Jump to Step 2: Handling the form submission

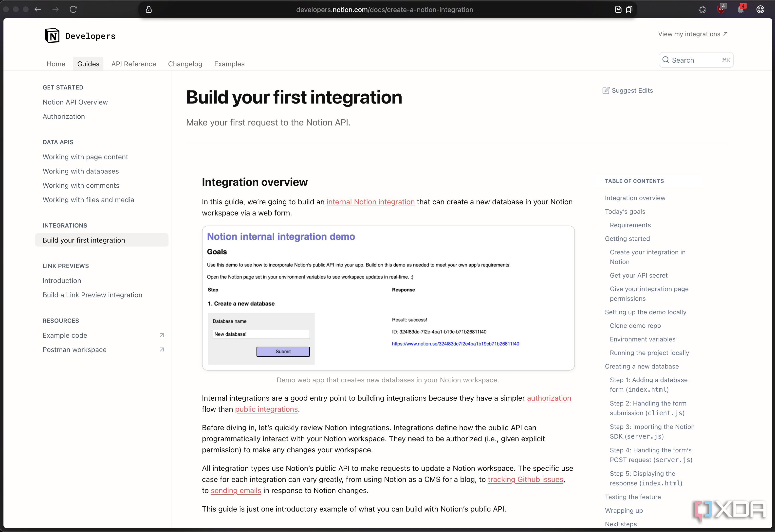[x=648, y=408]
